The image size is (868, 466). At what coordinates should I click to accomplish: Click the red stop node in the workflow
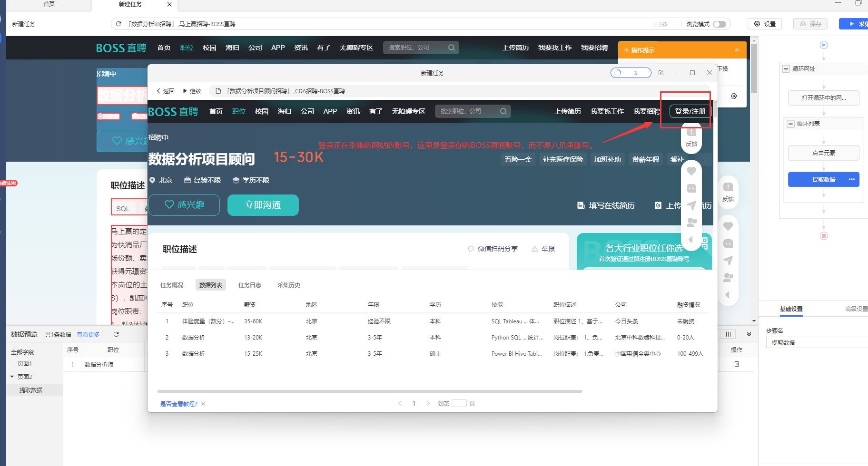(x=824, y=236)
